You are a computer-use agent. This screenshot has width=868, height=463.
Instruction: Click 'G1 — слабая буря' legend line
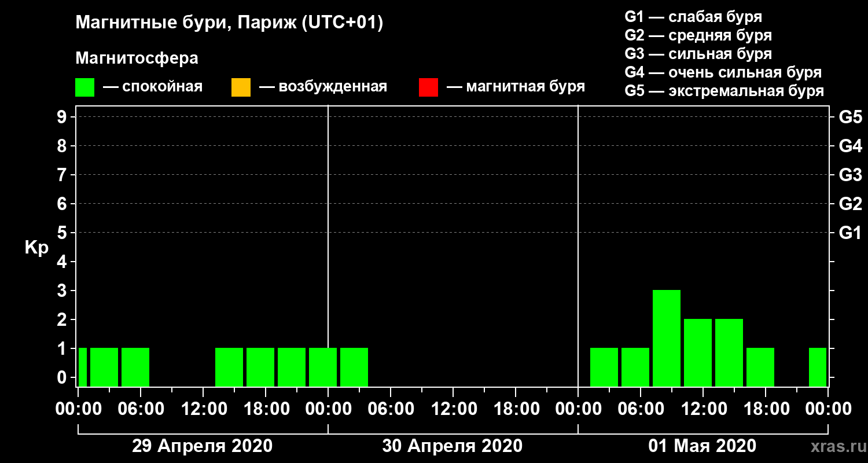pyautogui.click(x=693, y=17)
